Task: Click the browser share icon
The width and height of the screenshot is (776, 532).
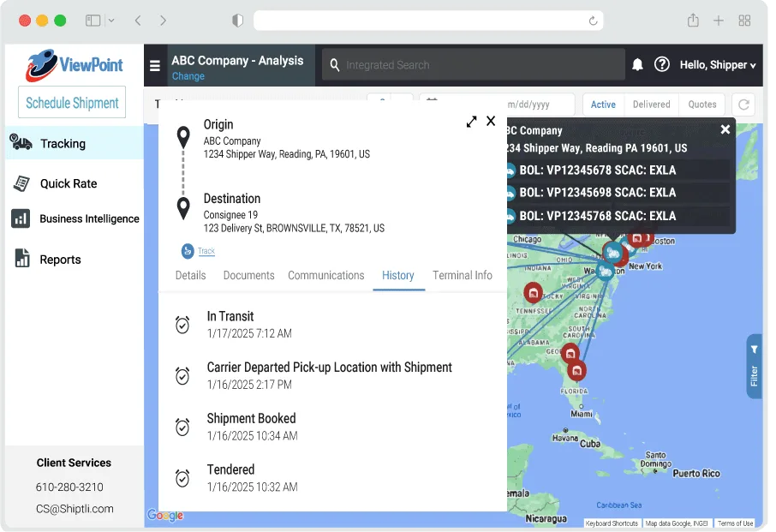Action: click(693, 21)
